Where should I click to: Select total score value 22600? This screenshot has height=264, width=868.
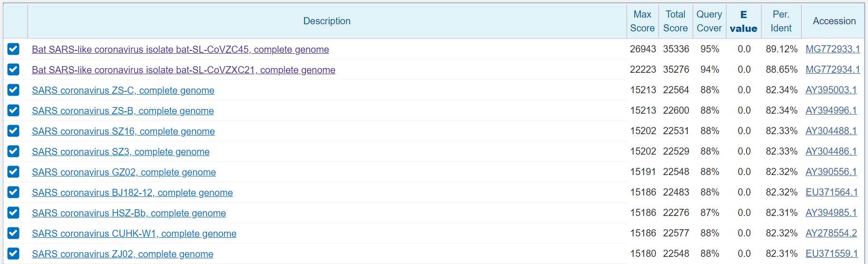point(676,110)
